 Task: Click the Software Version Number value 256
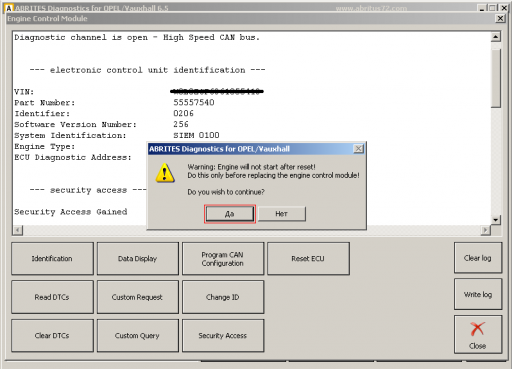(x=181, y=124)
